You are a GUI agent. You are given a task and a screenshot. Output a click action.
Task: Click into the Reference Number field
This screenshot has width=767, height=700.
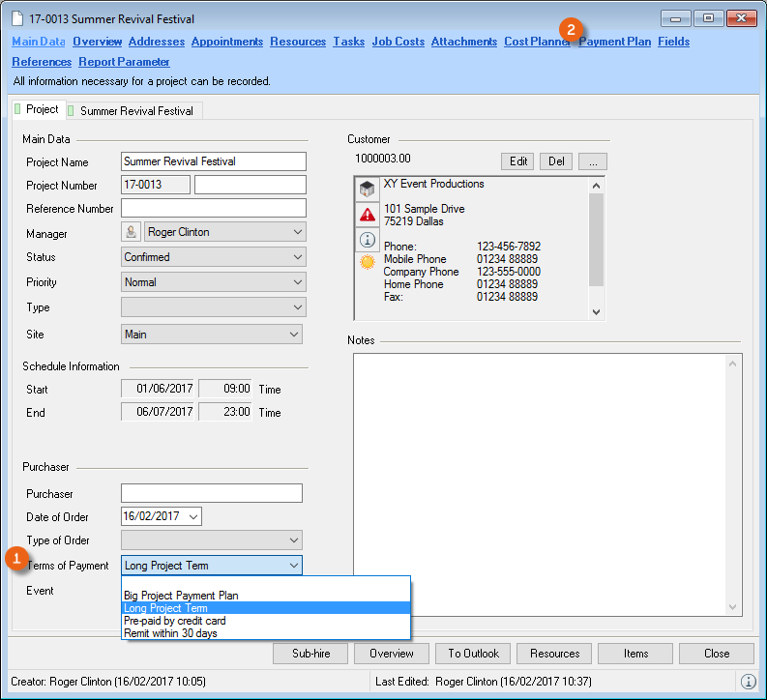pos(213,208)
